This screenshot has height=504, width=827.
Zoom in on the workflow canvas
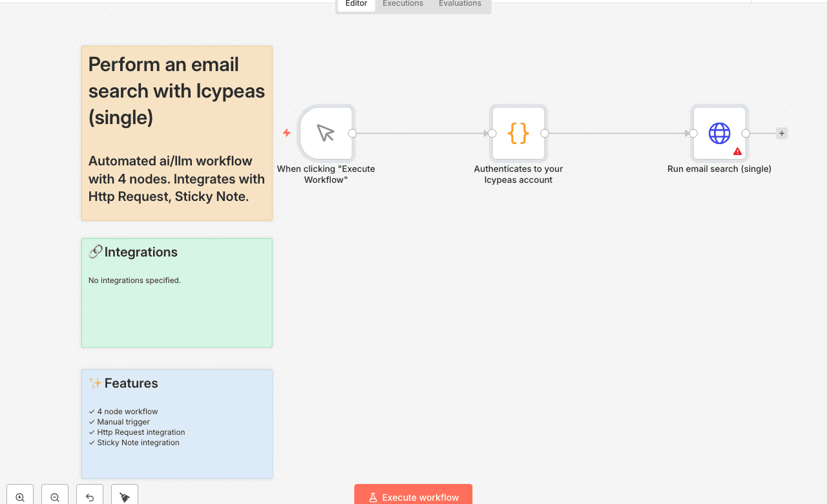pos(19,496)
